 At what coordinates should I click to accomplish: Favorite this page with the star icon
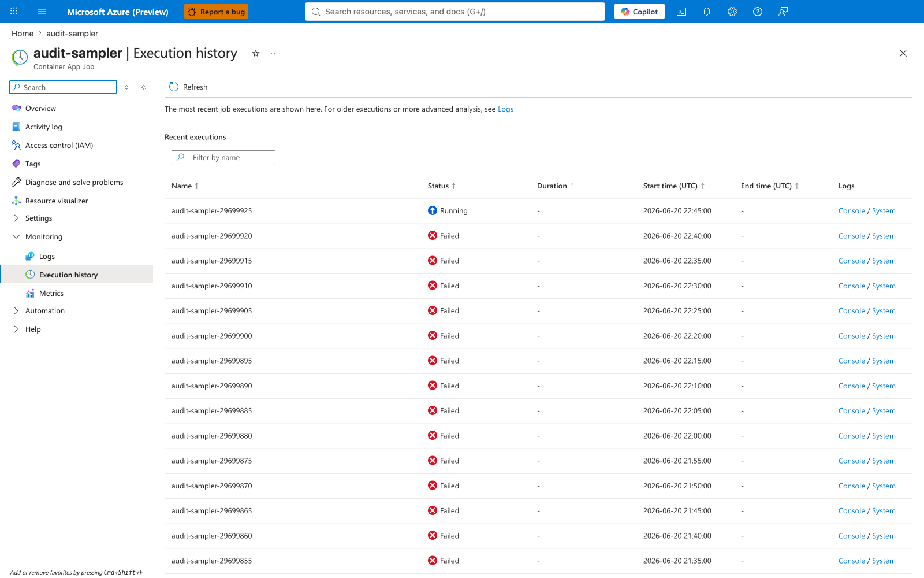[256, 53]
